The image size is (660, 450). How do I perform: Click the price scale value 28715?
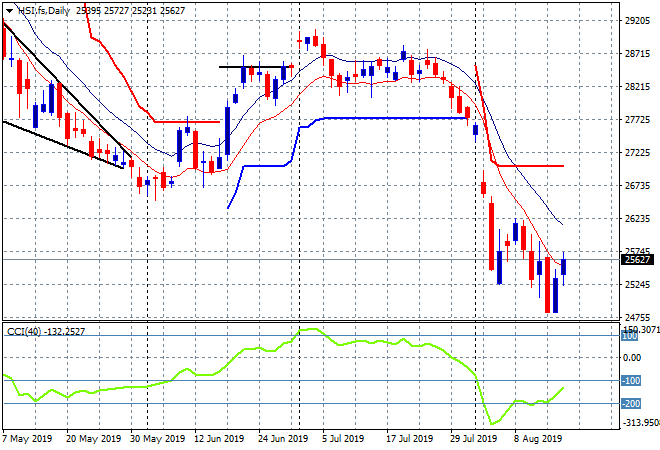pos(637,54)
